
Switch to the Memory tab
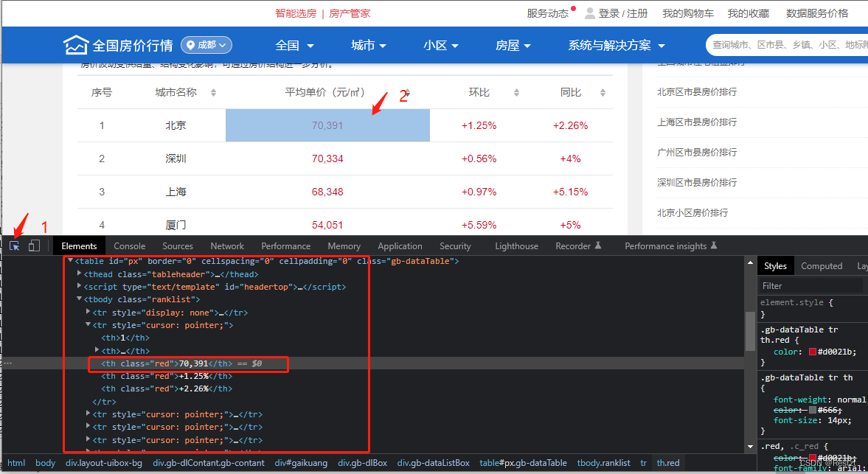pos(344,246)
